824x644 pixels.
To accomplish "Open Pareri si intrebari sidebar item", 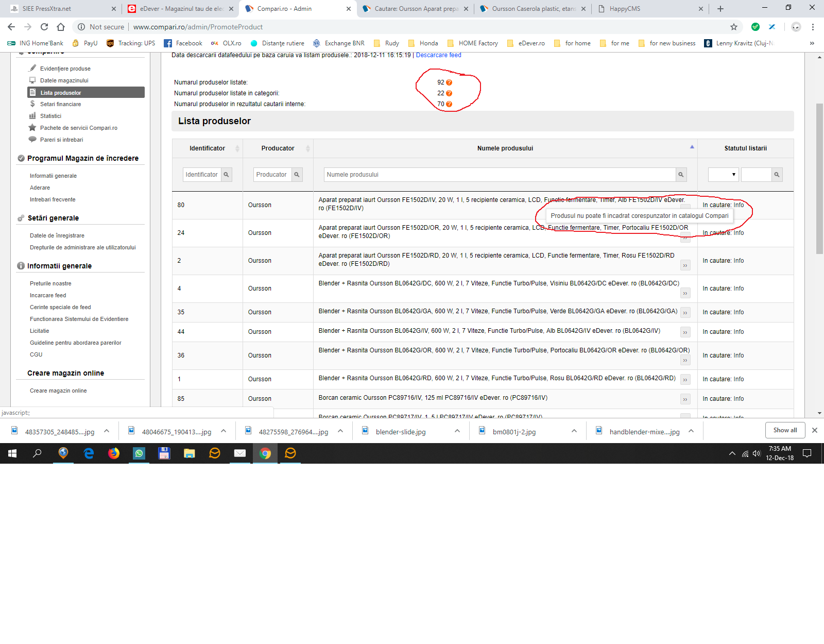I will [x=61, y=140].
